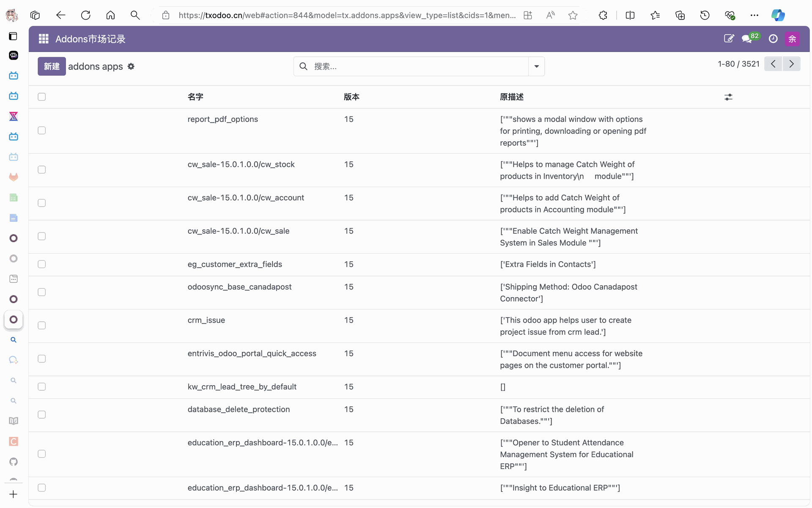The height and width of the screenshot is (508, 812).
Task: Go back with browser back arrow
Action: [x=61, y=15]
